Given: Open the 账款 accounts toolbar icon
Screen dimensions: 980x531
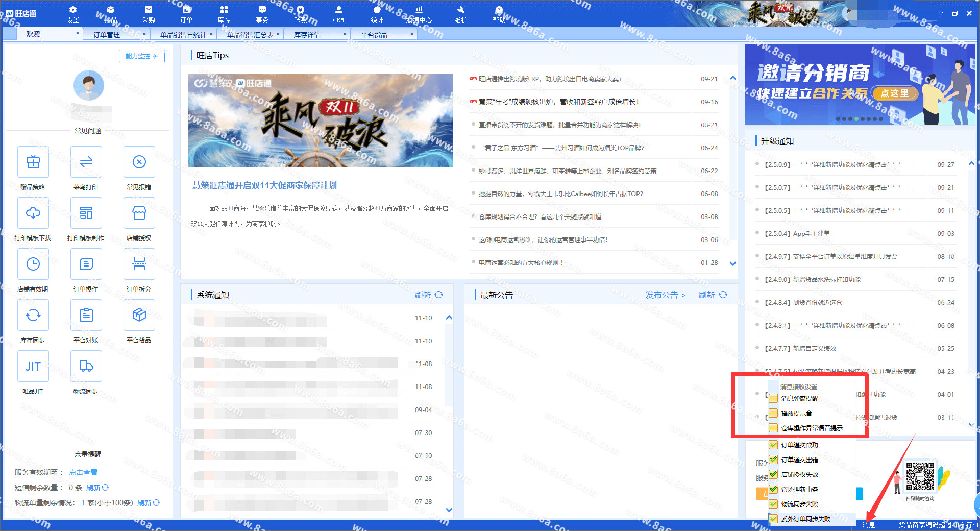Looking at the screenshot, I should click(x=300, y=14).
